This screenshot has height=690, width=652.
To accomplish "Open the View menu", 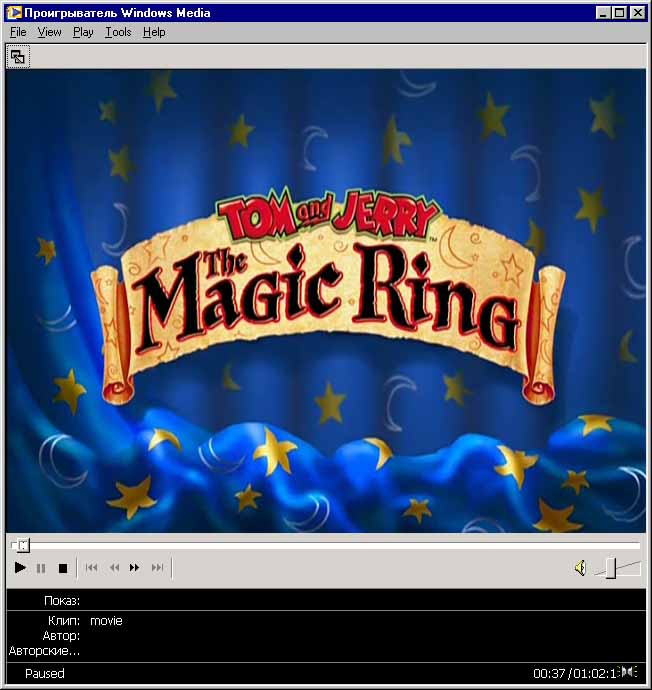I will pyautogui.click(x=49, y=32).
